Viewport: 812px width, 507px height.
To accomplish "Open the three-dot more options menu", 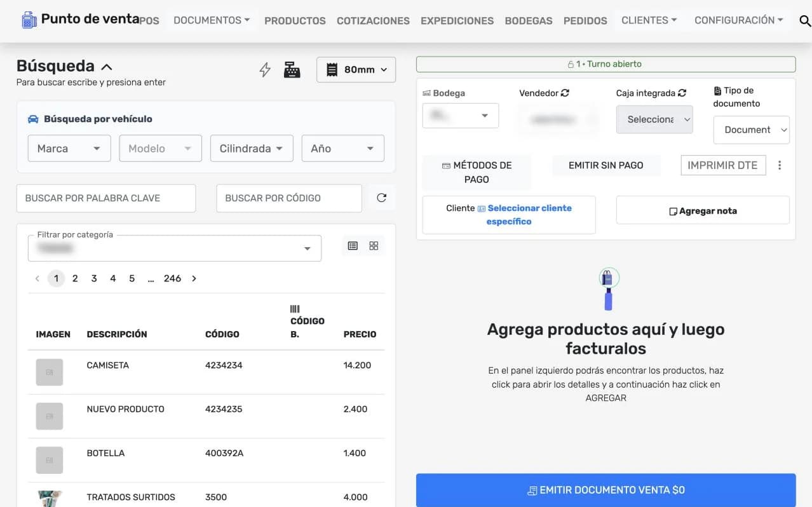I will tap(780, 165).
